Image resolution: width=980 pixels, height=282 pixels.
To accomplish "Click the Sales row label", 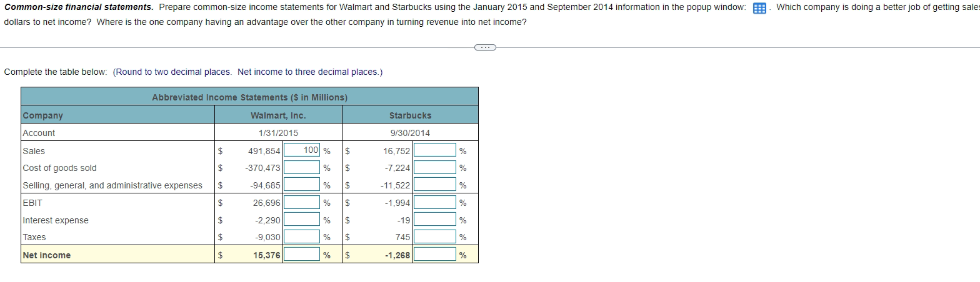I will click(34, 151).
